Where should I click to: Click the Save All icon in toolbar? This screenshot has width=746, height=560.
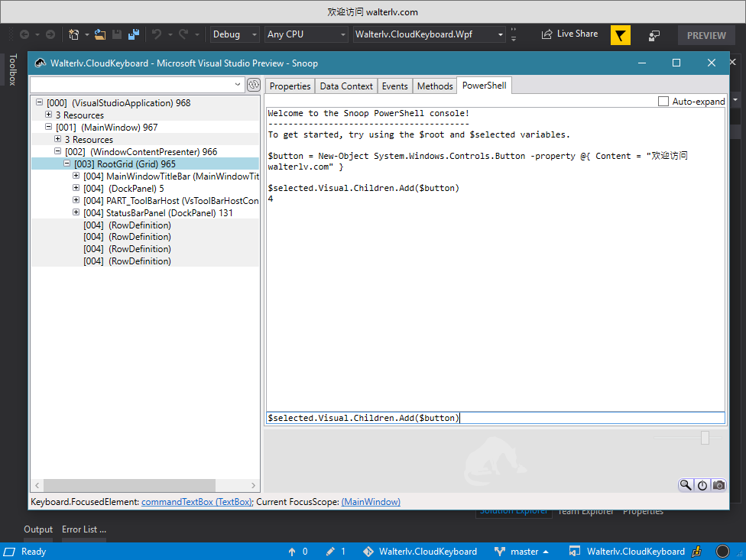click(x=134, y=34)
